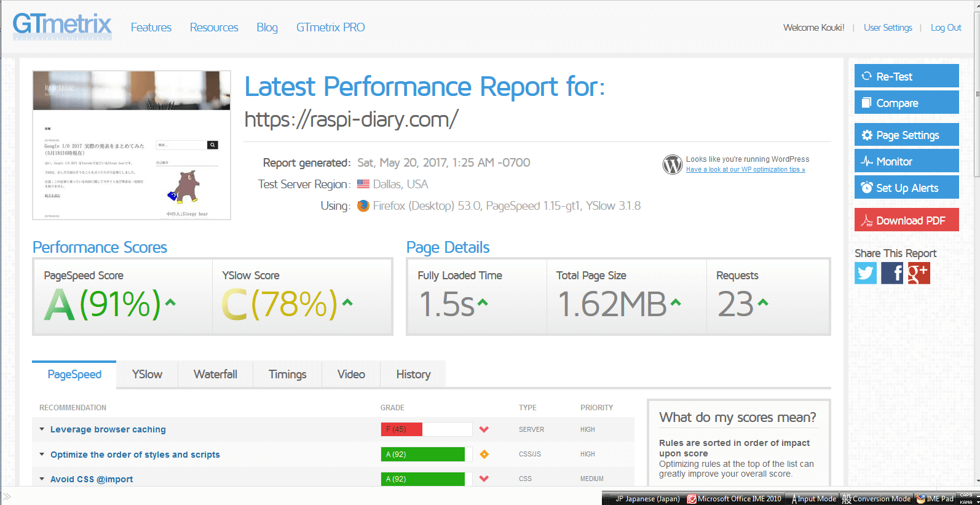Open the Video tab
The height and width of the screenshot is (505, 980).
[351, 375]
